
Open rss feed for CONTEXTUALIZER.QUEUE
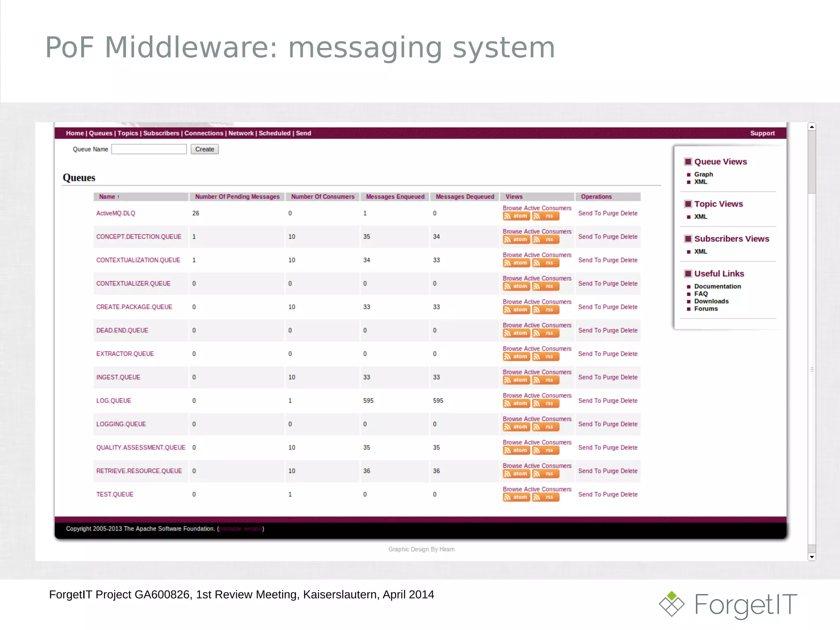click(546, 286)
